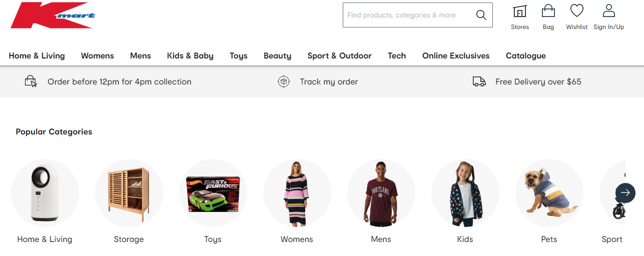Screen dimensions: 644x256
Task: Select the Toys category thumbnail
Action: 213,193
